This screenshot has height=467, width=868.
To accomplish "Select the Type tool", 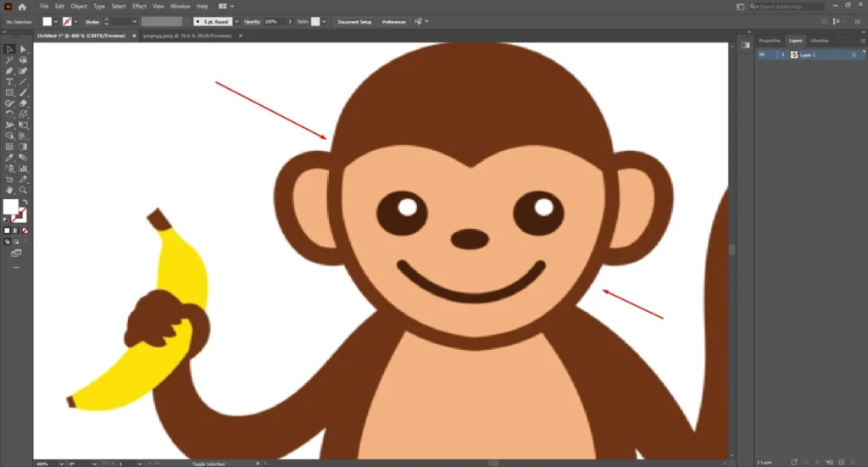I will coord(9,82).
